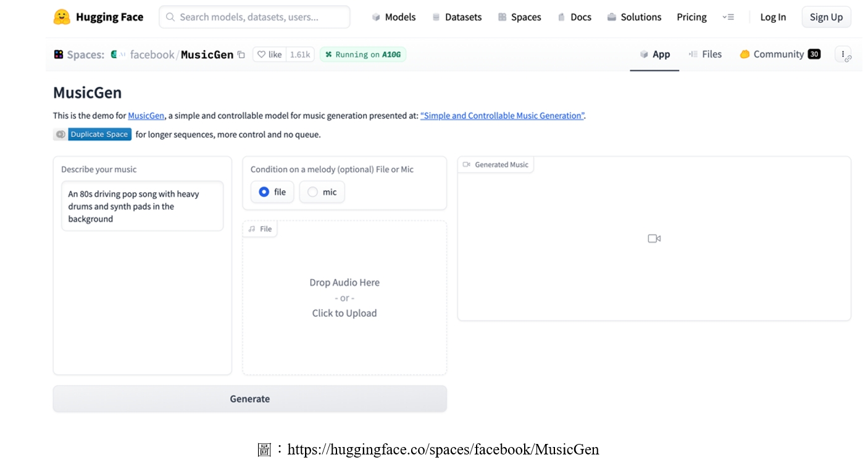Click the Log In link
Viewport: 868px width, 460px height.
[773, 17]
